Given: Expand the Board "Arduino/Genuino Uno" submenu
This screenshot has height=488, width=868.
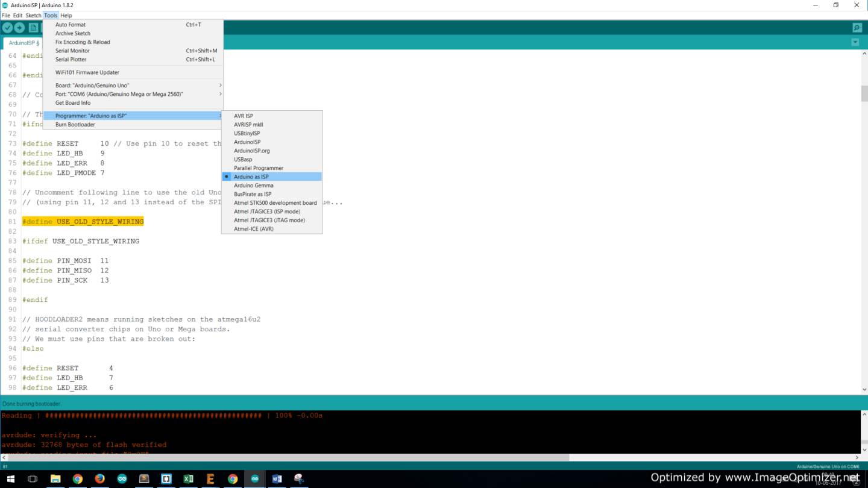Looking at the screenshot, I should [133, 86].
